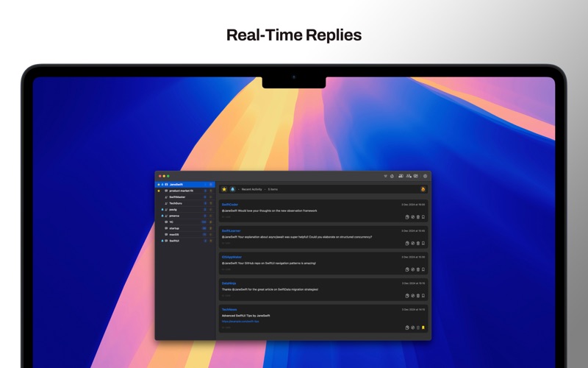The image size is (588, 368).
Task: Delete the iOSAppMaker reply with its trash icon
Action: click(418, 269)
